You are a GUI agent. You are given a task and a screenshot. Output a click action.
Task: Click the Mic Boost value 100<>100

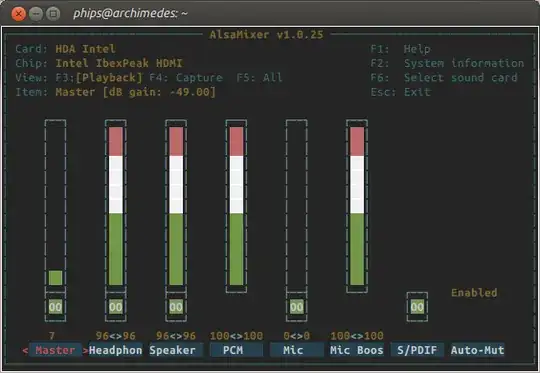[x=357, y=336]
